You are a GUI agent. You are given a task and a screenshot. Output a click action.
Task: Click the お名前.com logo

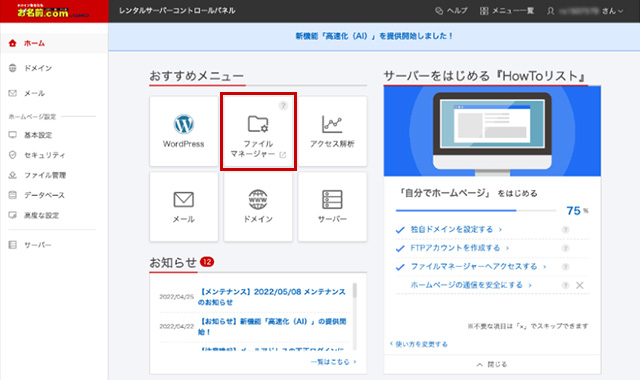pyautogui.click(x=53, y=11)
